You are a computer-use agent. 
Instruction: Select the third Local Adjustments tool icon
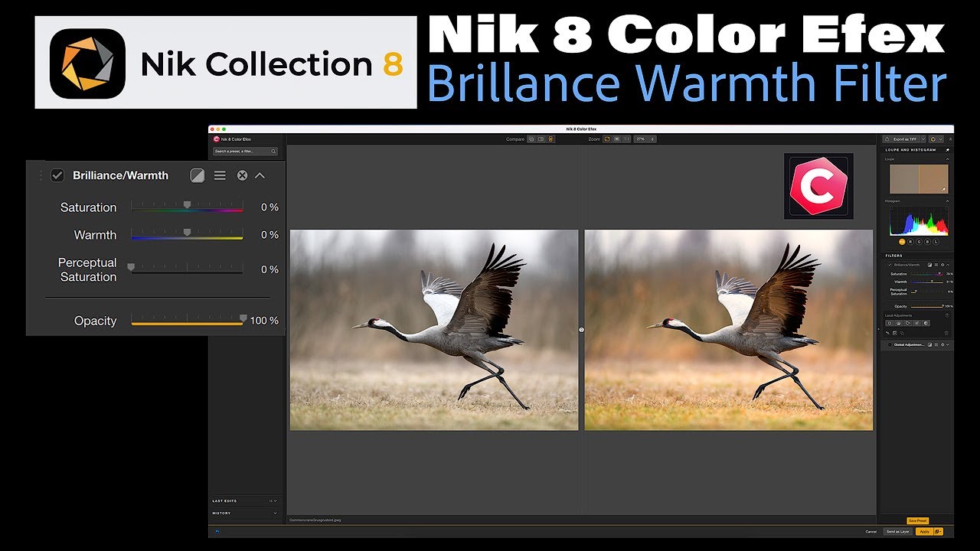click(908, 323)
